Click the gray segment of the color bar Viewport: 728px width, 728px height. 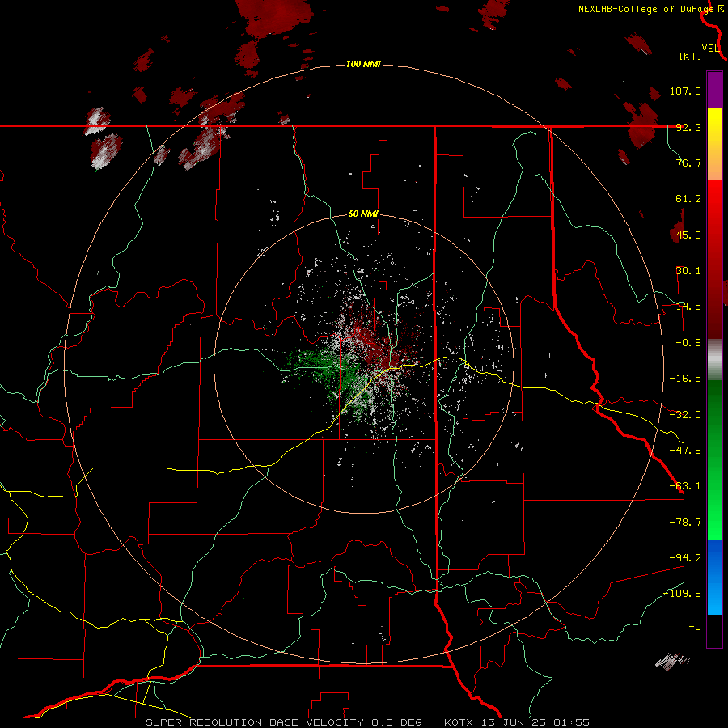tap(714, 360)
